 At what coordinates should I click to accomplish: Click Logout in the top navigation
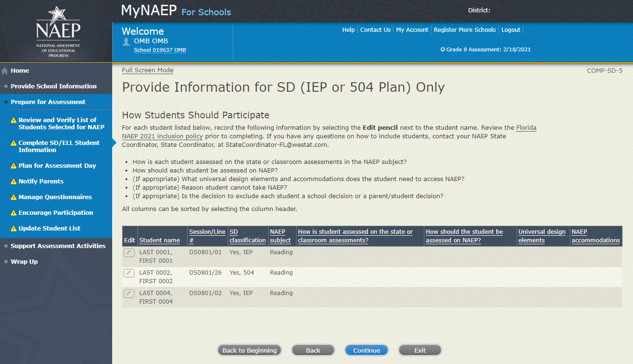[x=511, y=29]
